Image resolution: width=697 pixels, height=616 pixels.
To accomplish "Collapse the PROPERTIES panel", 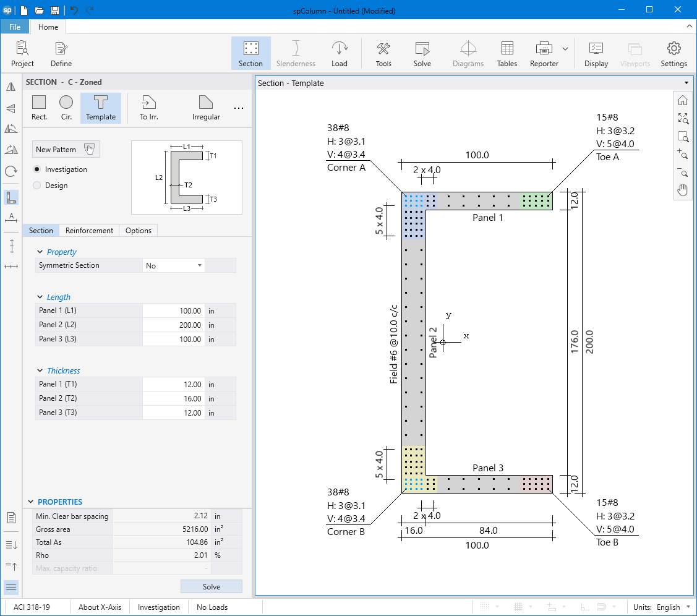I will (x=31, y=502).
